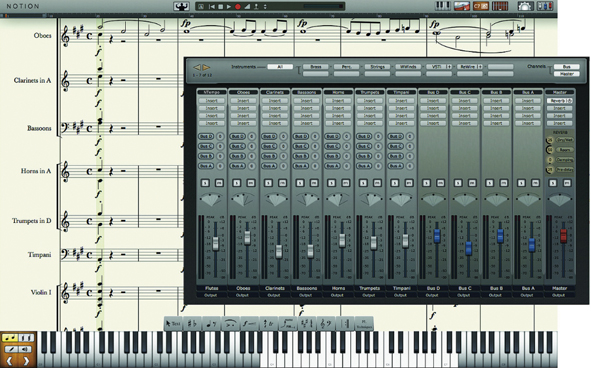Go to previous mixer channel page arrow
The image size is (591, 368).
pos(197,67)
